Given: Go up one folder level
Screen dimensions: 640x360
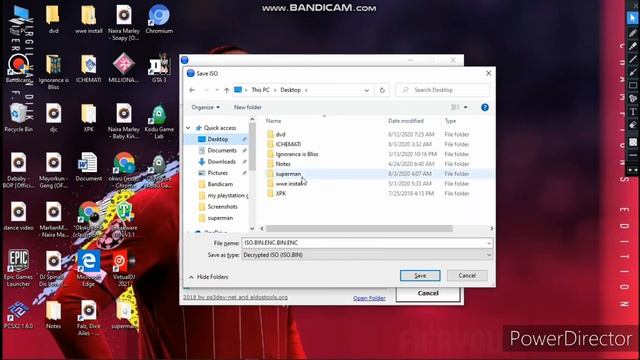Looking at the screenshot, I should pyautogui.click(x=227, y=90).
